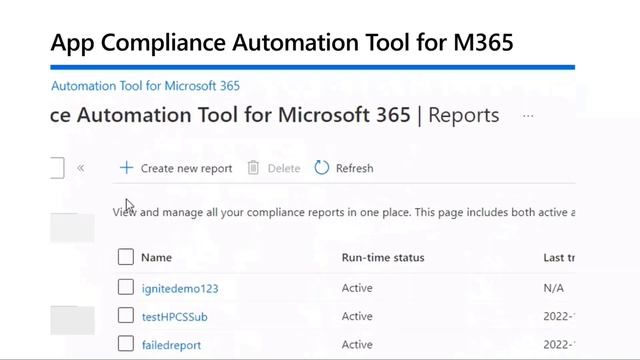The width and height of the screenshot is (640, 360).
Task: Click the N/A value for ignitedemo123
Action: click(x=553, y=288)
